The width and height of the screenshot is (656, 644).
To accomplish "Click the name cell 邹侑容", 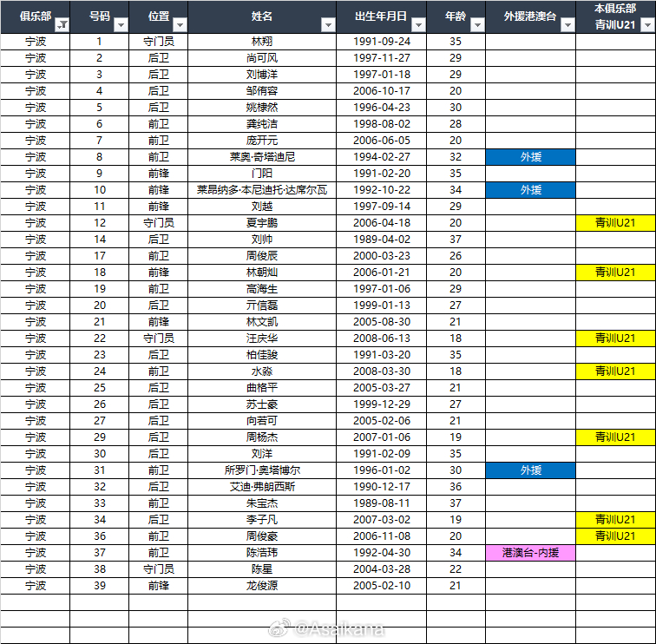I will [262, 91].
